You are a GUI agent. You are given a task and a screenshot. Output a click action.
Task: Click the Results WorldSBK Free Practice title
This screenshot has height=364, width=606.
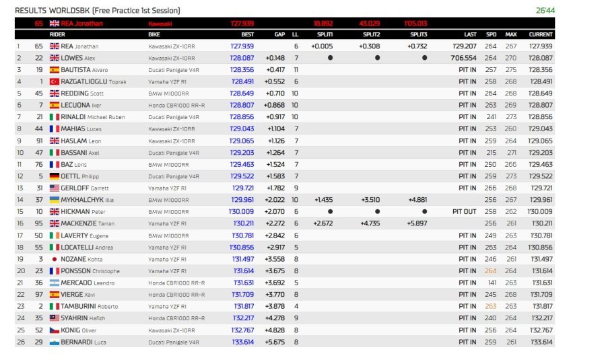(98, 11)
